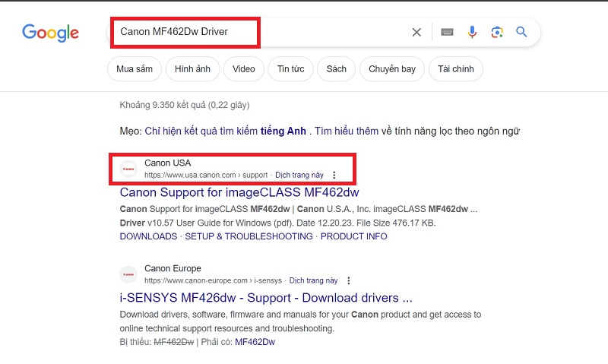Open the DOWNLOADS sitelink
608x364 pixels.
(x=148, y=236)
